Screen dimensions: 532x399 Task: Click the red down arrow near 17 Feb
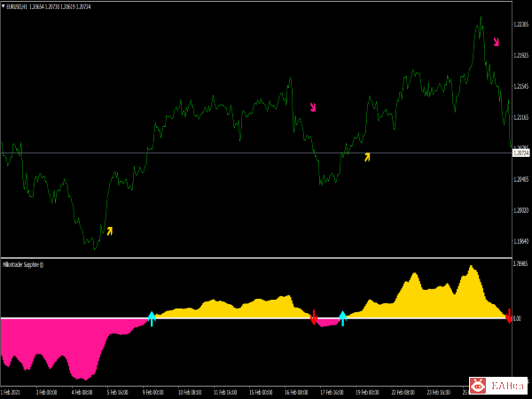pos(314,317)
